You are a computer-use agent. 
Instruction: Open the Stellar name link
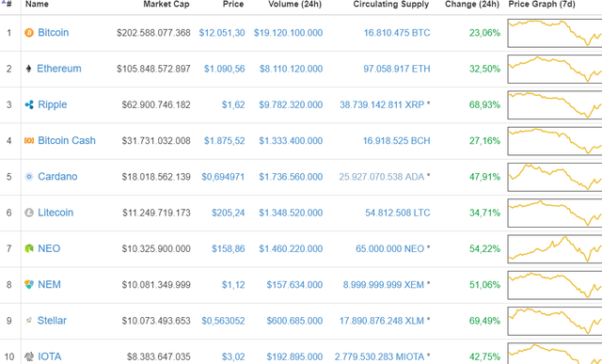tap(52, 320)
